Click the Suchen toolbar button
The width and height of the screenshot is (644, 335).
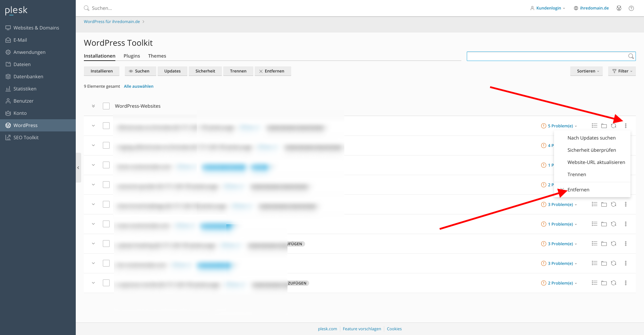tap(140, 71)
